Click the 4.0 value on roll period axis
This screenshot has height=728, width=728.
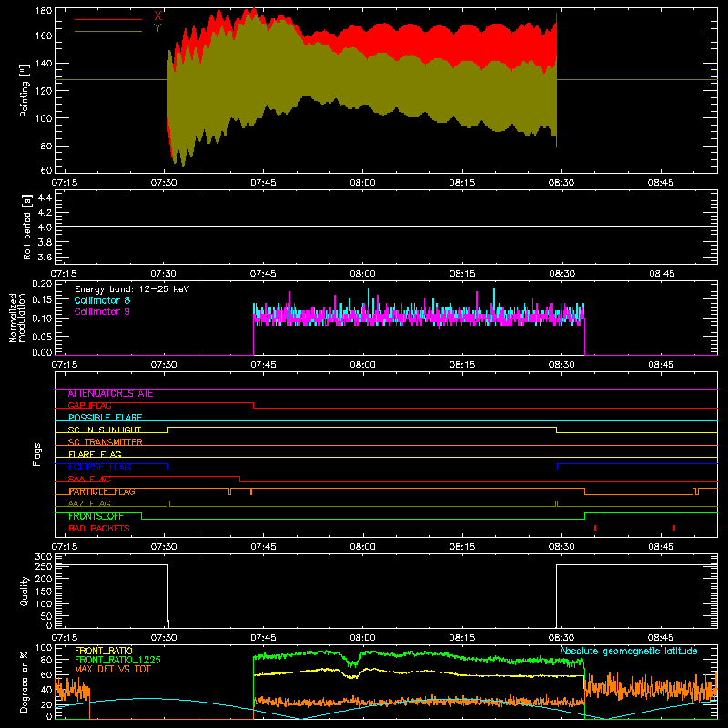[x=45, y=227]
